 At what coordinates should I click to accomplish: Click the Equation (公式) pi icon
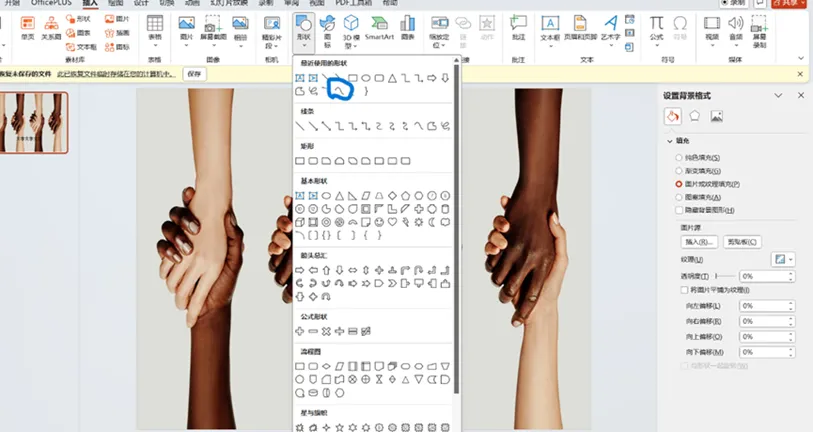[x=656, y=23]
